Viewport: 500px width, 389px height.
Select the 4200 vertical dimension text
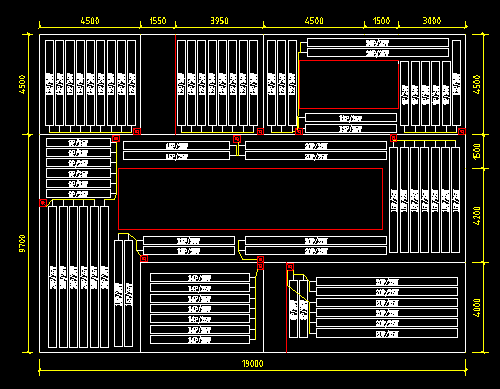point(477,216)
